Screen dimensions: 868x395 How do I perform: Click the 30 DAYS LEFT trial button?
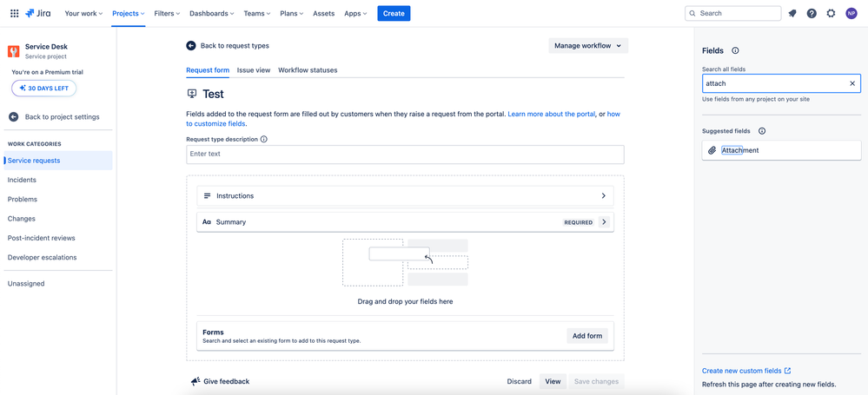(x=43, y=88)
